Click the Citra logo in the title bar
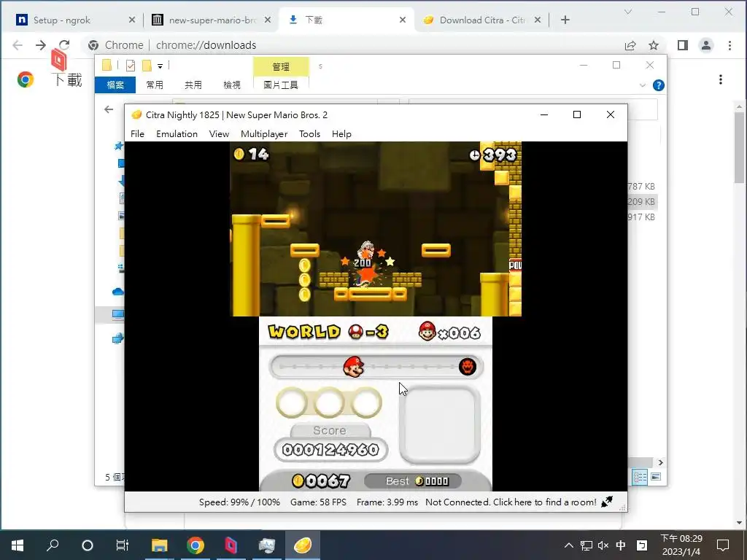The height and width of the screenshot is (560, 747). 136,114
